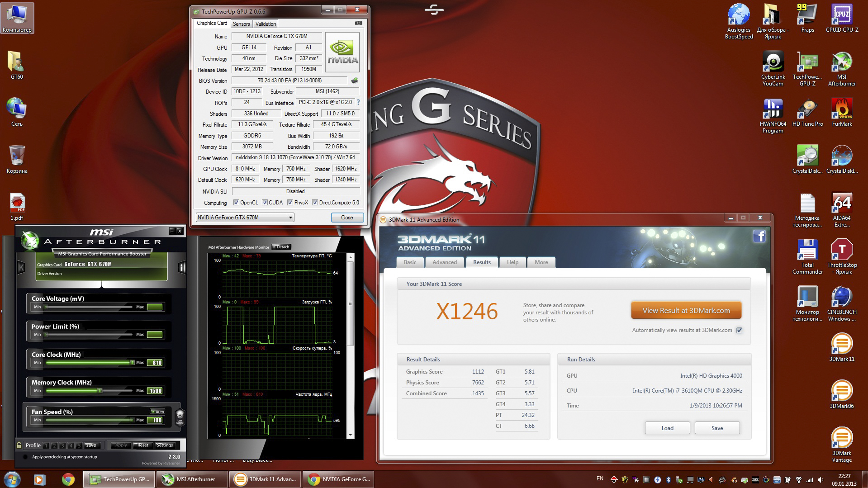This screenshot has width=868, height=488.
Task: Launch 3DMark 11 desktop shortcut
Action: [x=842, y=347]
